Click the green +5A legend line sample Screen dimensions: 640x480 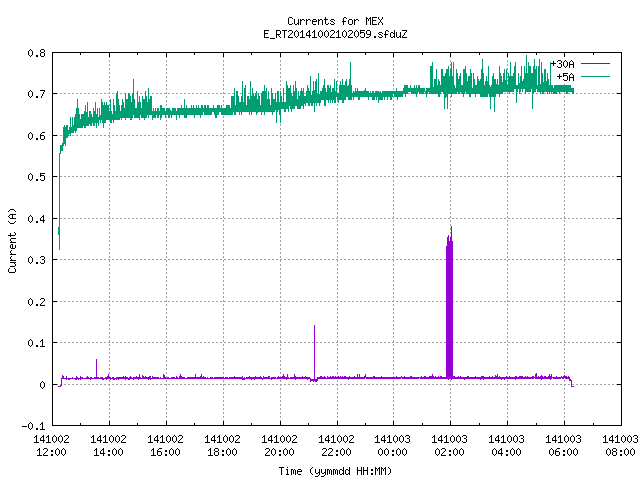[x=595, y=76]
